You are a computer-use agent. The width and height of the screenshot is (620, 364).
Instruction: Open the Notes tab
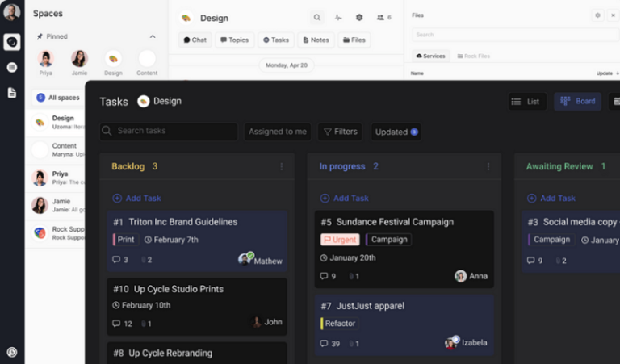315,40
